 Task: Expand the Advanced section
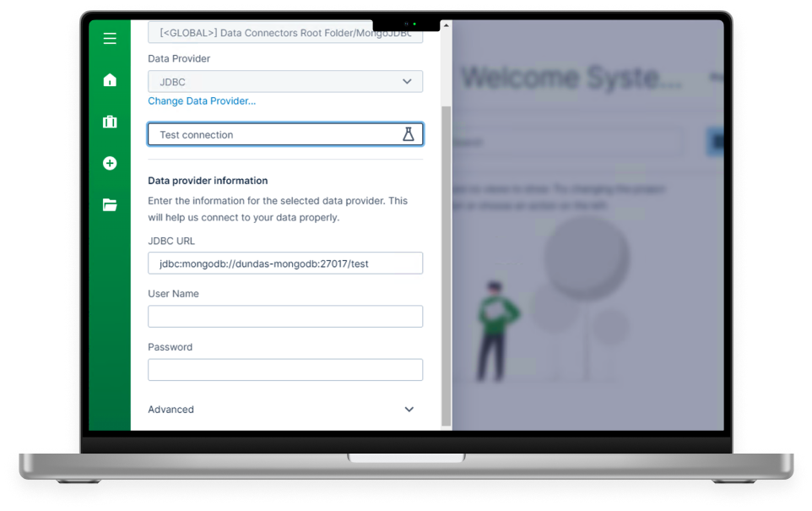tap(409, 410)
